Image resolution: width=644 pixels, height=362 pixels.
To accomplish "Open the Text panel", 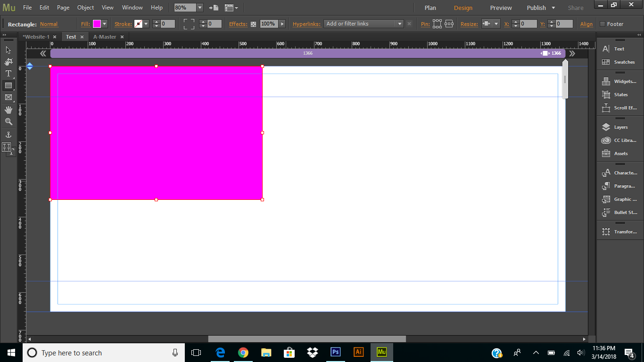I will click(620, 49).
